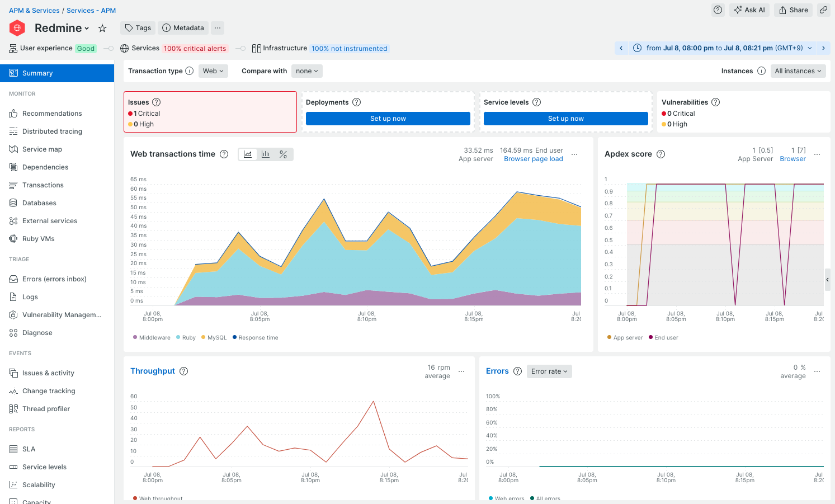The image size is (835, 504).
Task: Click the Issues & activity sidebar icon
Action: coord(13,373)
